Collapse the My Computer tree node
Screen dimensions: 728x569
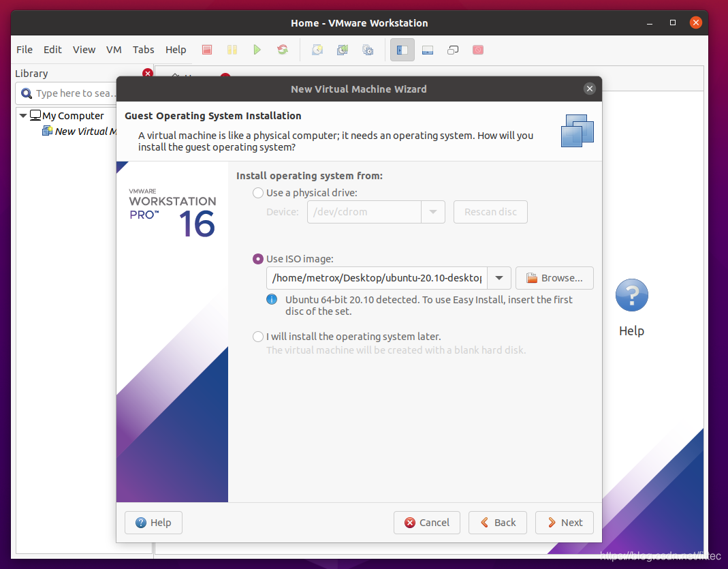(x=22, y=115)
